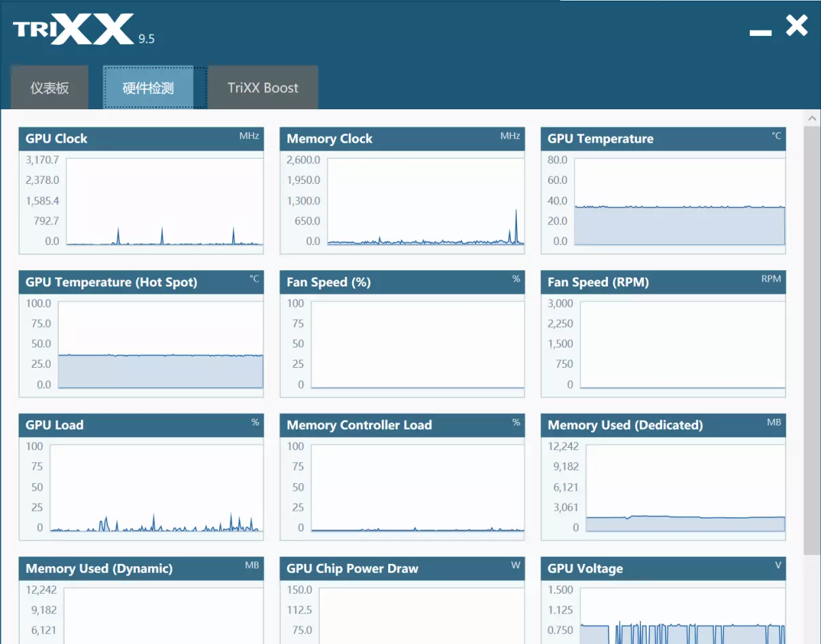Screen dimensions: 821x644
Task: Click the Memory Controller Load title
Action: pyautogui.click(x=360, y=425)
